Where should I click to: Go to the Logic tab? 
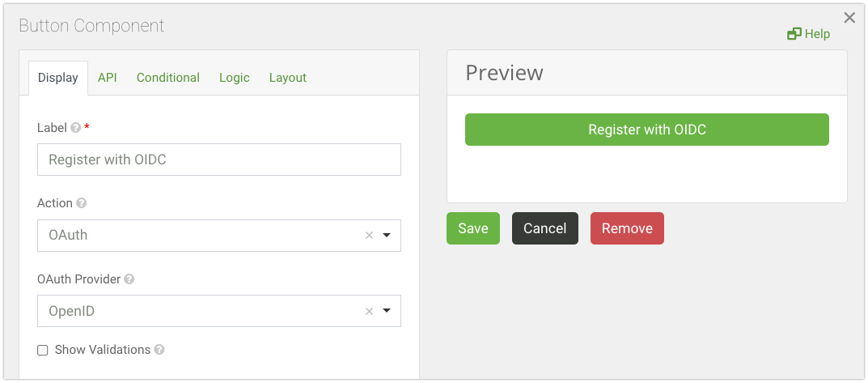235,78
